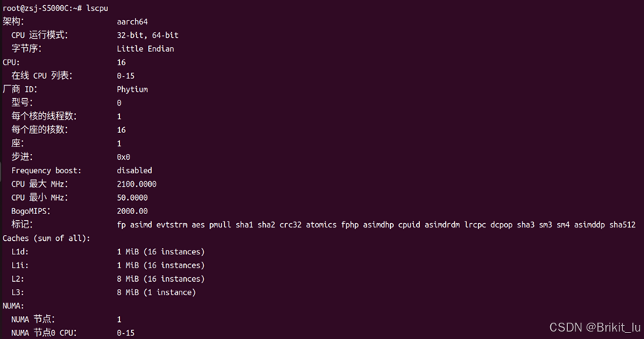Click the asimd flag in flags line
Image resolution: width=644 pixels, height=339 pixels.
pyautogui.click(x=141, y=225)
